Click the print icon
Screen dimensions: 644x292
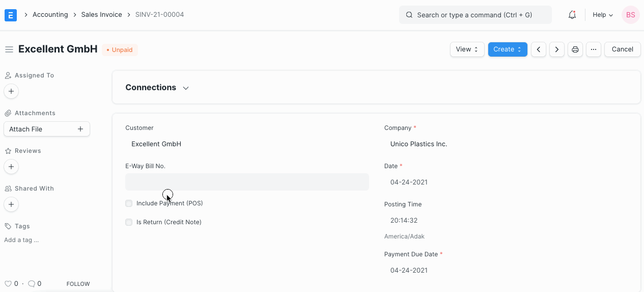tap(575, 49)
